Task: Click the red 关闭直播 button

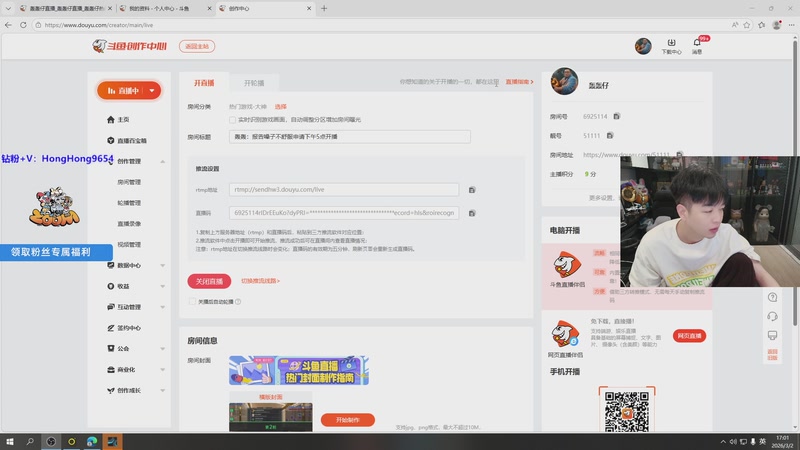Action: click(x=209, y=281)
